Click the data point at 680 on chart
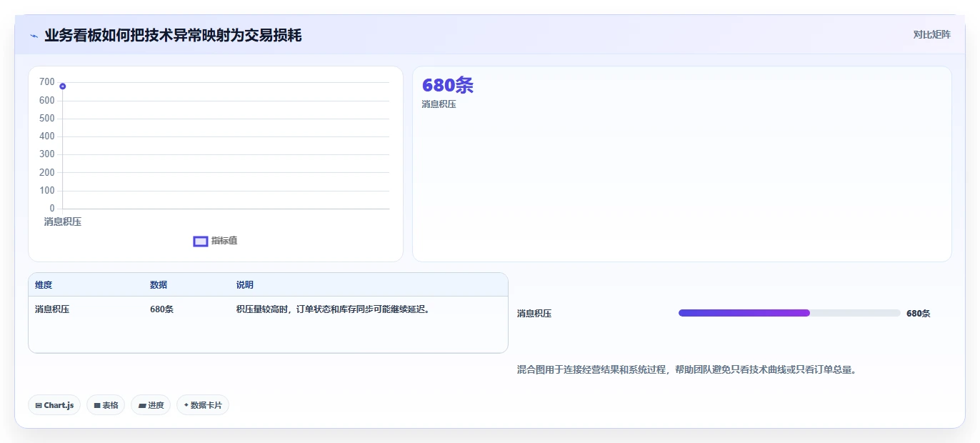980x443 pixels. click(63, 86)
